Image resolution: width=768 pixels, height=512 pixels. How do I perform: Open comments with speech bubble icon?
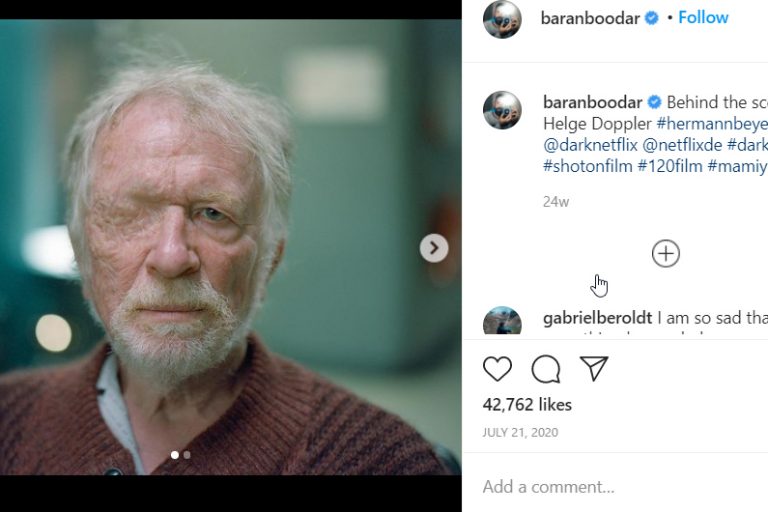pos(546,369)
